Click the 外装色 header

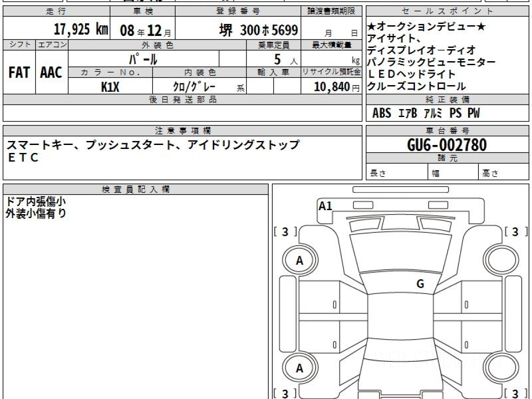tap(157, 45)
